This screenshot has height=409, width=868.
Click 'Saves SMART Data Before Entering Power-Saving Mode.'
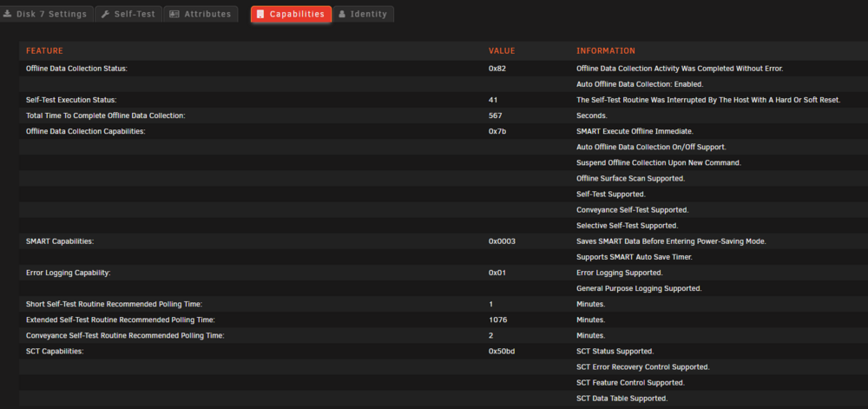pyautogui.click(x=671, y=241)
